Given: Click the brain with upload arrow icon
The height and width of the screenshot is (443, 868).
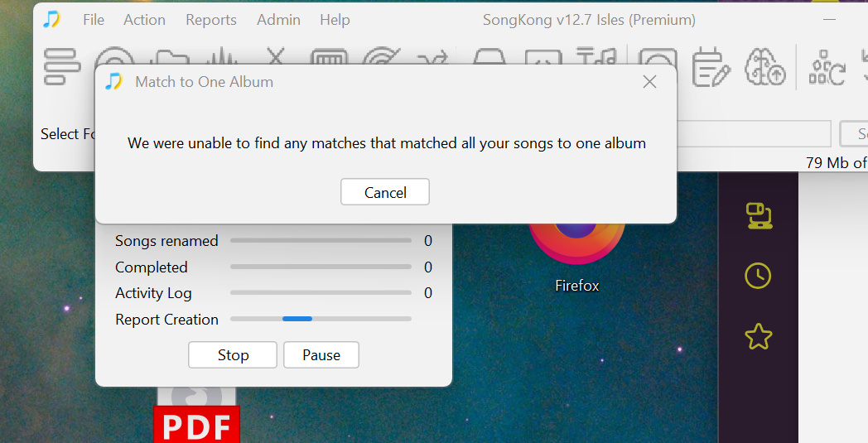Looking at the screenshot, I should tap(765, 67).
